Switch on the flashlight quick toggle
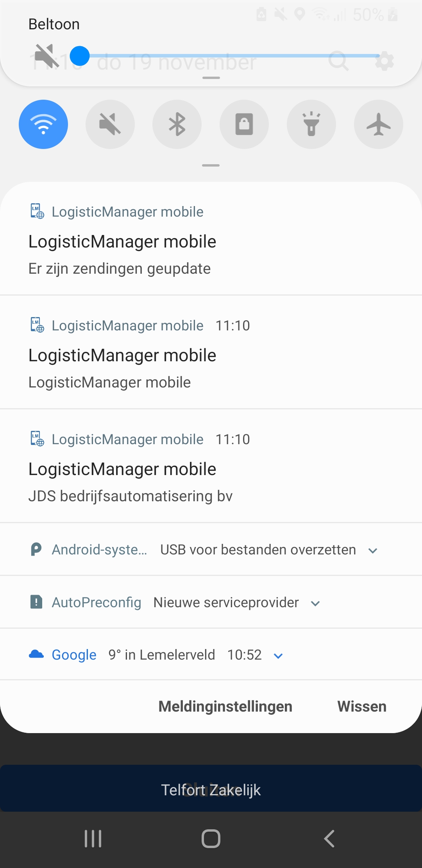This screenshot has width=422, height=868. click(x=311, y=124)
